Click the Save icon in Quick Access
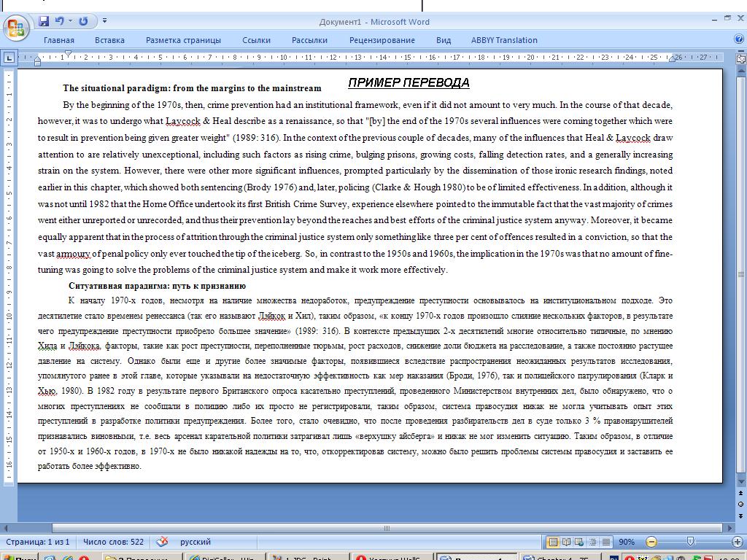Screen dimensions: 747x560 [44, 21]
